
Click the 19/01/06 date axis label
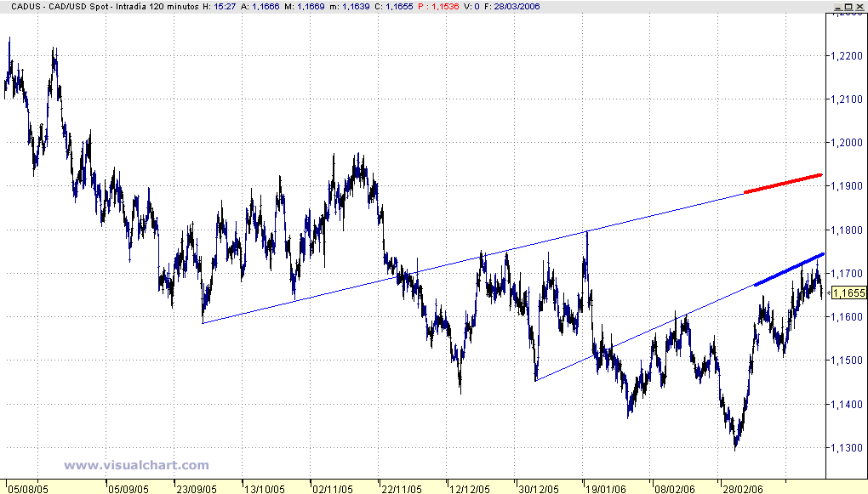tap(606, 489)
